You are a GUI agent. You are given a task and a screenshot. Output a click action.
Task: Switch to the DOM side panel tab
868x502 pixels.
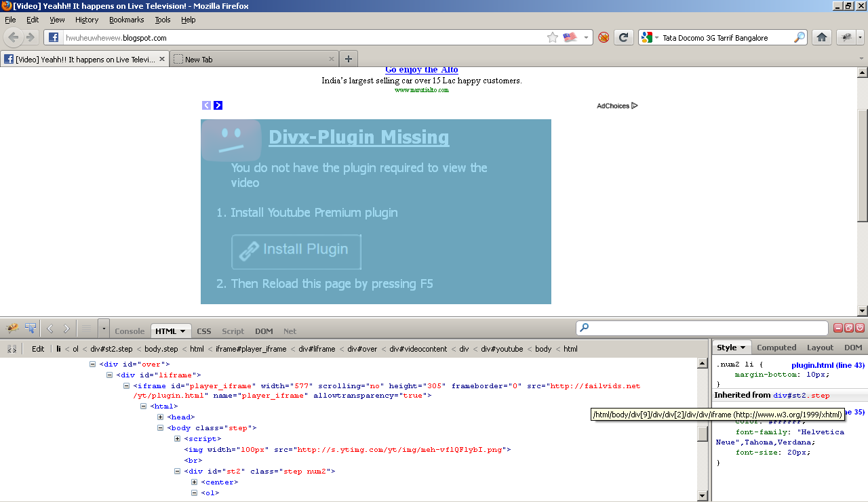[853, 348]
